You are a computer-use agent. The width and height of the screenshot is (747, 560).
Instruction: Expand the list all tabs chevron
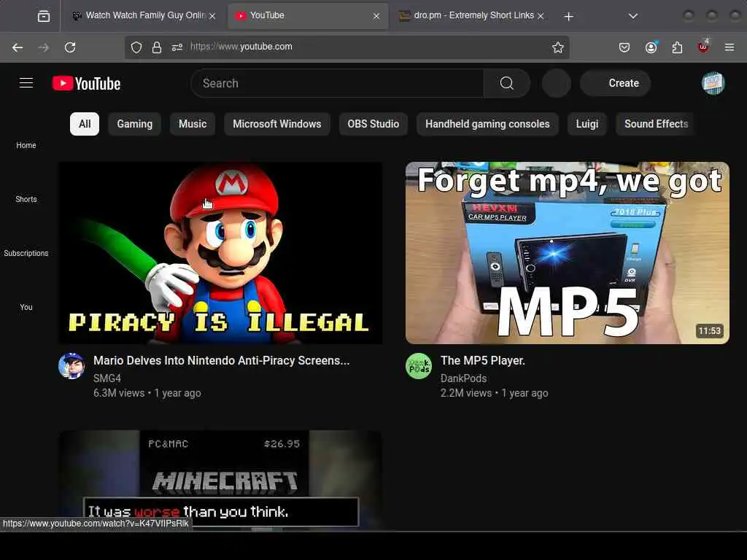pos(632,16)
